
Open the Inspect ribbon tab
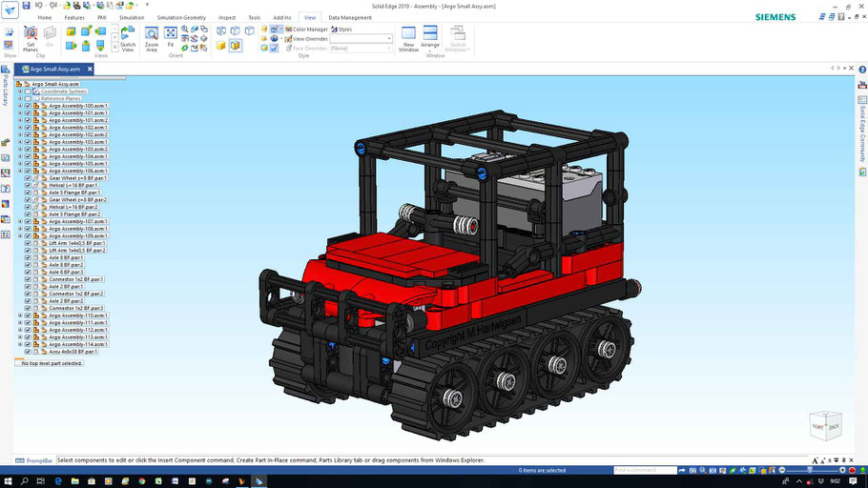pos(226,18)
